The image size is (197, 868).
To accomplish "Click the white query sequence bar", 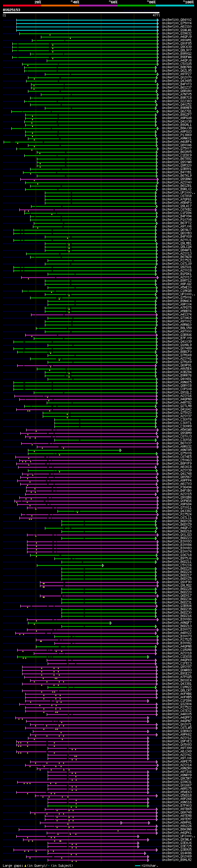I will click(81, 12).
